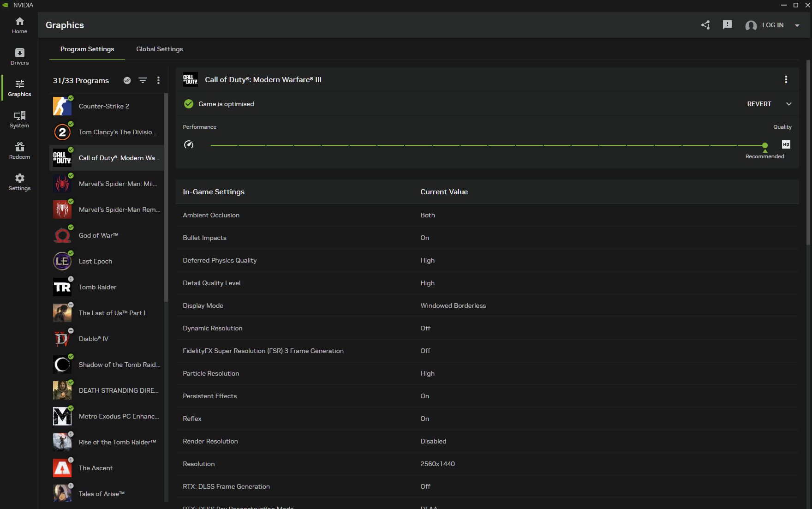Click the Recommended slider handle
The width and height of the screenshot is (812, 509).
[x=765, y=145]
